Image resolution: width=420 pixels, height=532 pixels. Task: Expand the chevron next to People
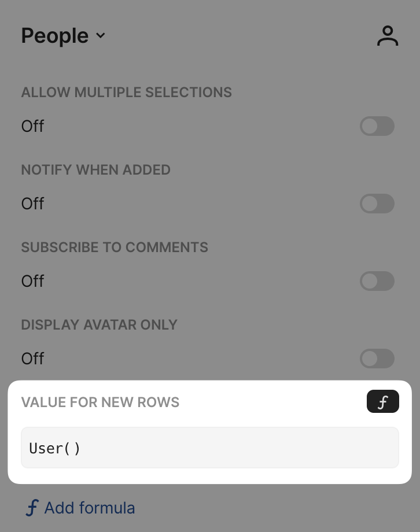point(101,35)
